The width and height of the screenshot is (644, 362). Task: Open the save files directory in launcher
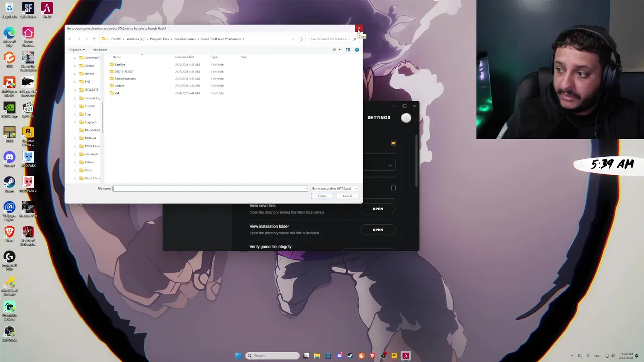click(x=378, y=209)
